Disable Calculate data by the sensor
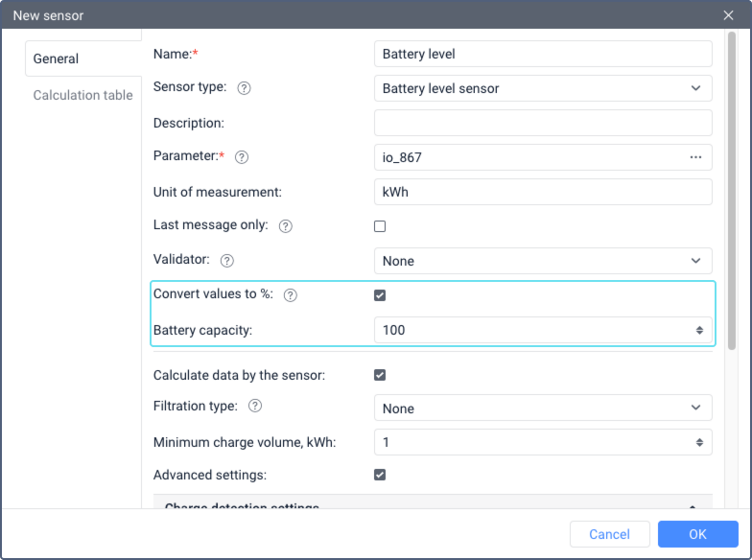Image resolution: width=752 pixels, height=560 pixels. tap(380, 375)
